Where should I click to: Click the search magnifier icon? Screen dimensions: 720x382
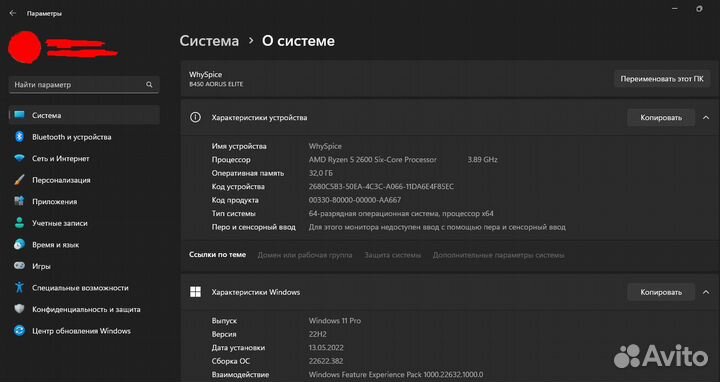[149, 84]
